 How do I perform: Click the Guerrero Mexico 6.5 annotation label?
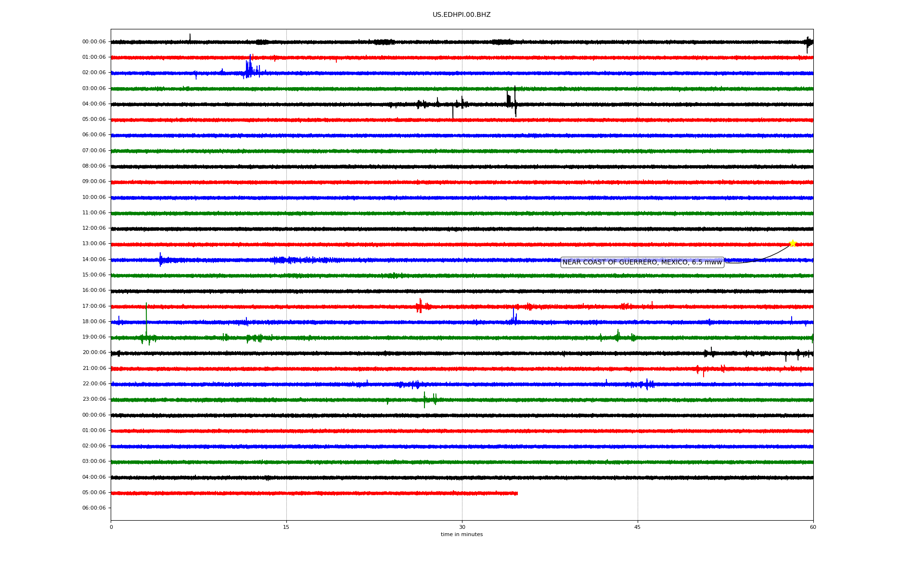point(642,263)
